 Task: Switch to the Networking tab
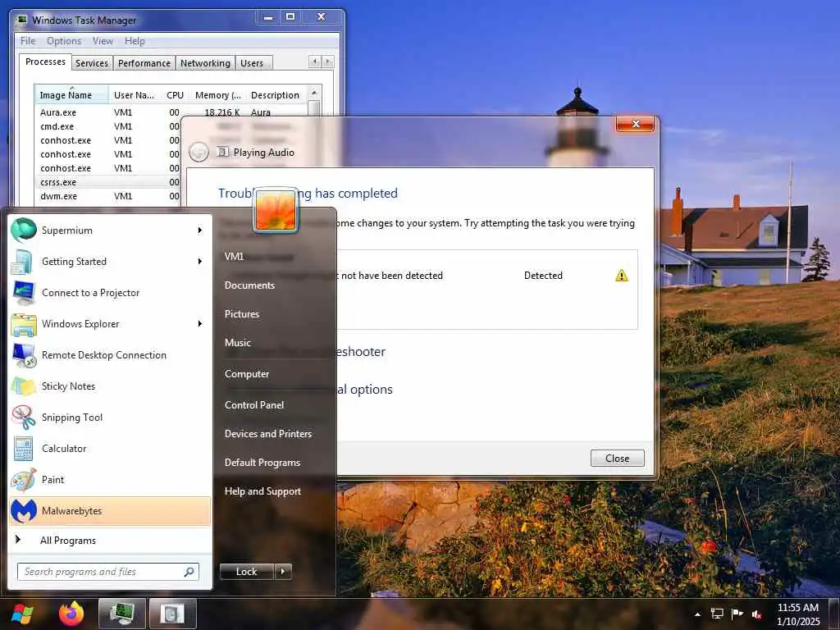[205, 63]
